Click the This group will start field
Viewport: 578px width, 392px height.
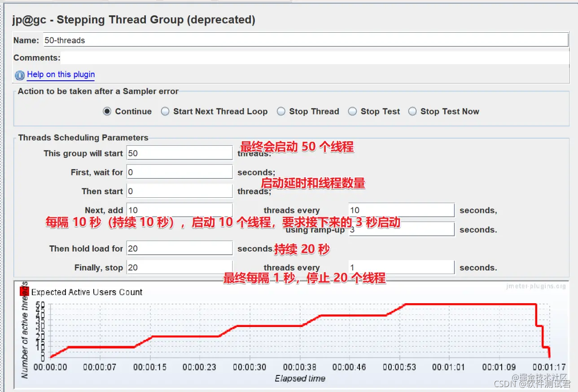(180, 153)
